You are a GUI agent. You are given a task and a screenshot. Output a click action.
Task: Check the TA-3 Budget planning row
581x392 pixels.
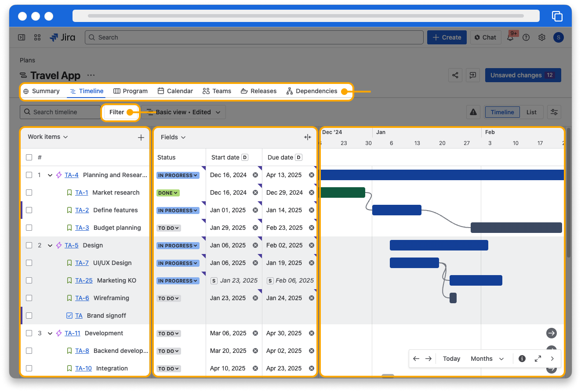29,228
